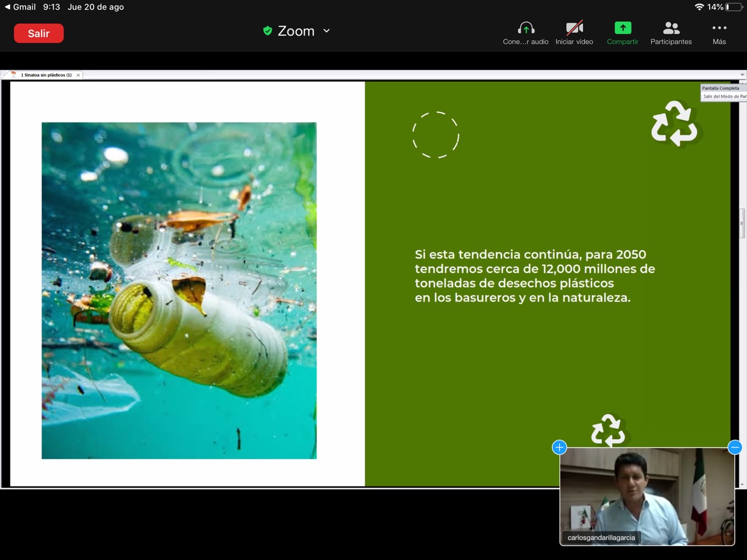
Task: Go back to Gmail app
Action: pyautogui.click(x=20, y=7)
